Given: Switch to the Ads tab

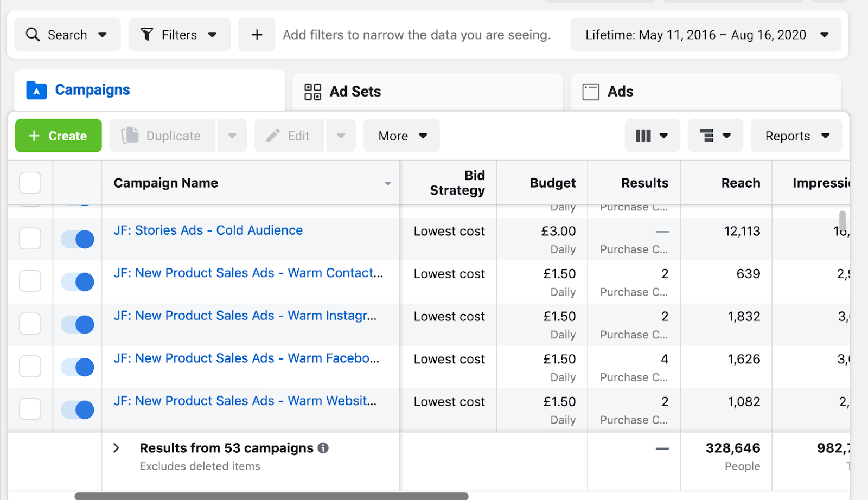Looking at the screenshot, I should coord(620,92).
